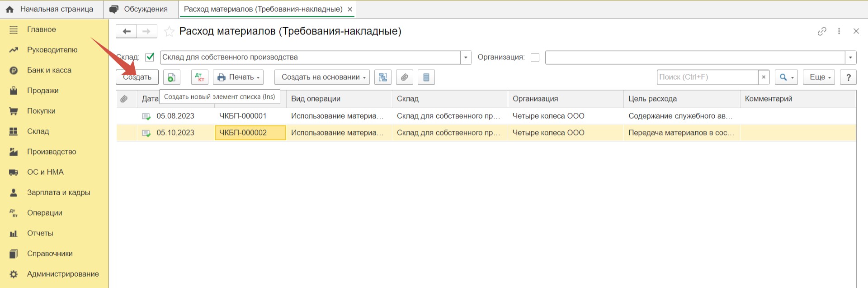868x288 pixels.
Task: Click the question mark help button
Action: coord(848,77)
